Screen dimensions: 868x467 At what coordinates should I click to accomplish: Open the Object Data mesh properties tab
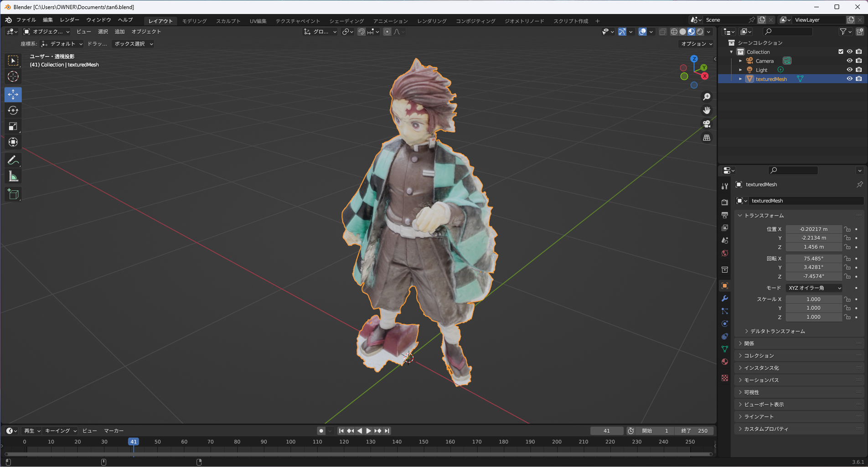(x=725, y=349)
